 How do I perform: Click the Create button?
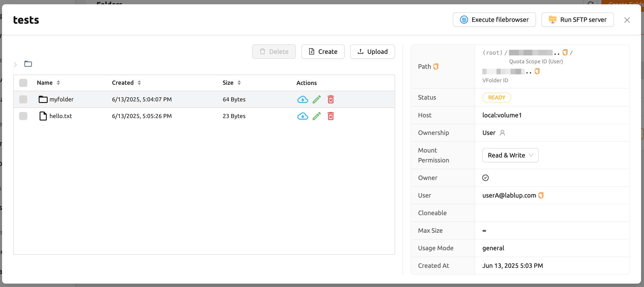coord(322,52)
